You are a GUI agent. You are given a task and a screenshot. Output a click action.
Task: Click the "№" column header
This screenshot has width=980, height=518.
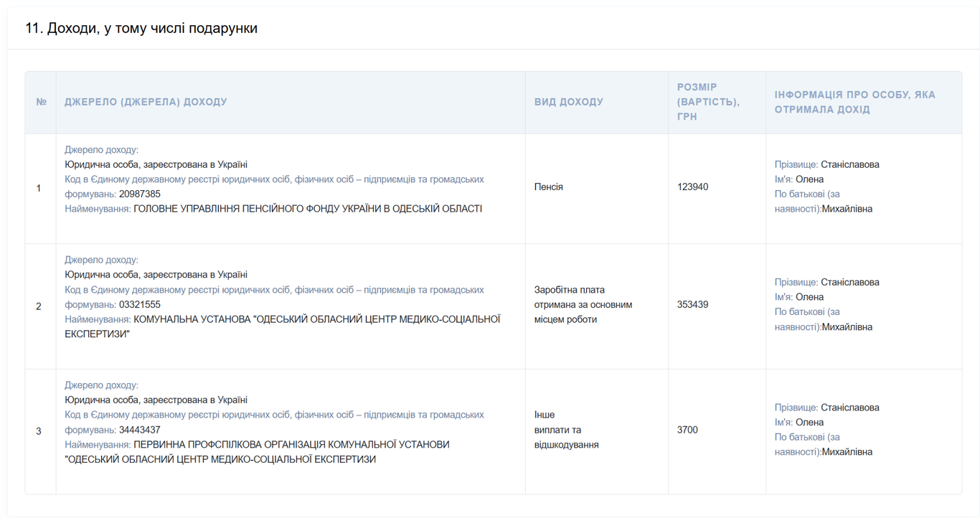pyautogui.click(x=41, y=102)
